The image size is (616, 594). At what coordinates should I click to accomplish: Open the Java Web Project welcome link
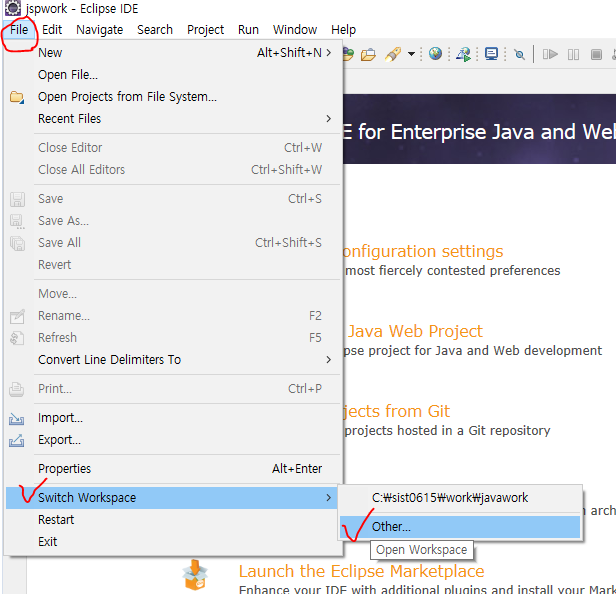415,332
